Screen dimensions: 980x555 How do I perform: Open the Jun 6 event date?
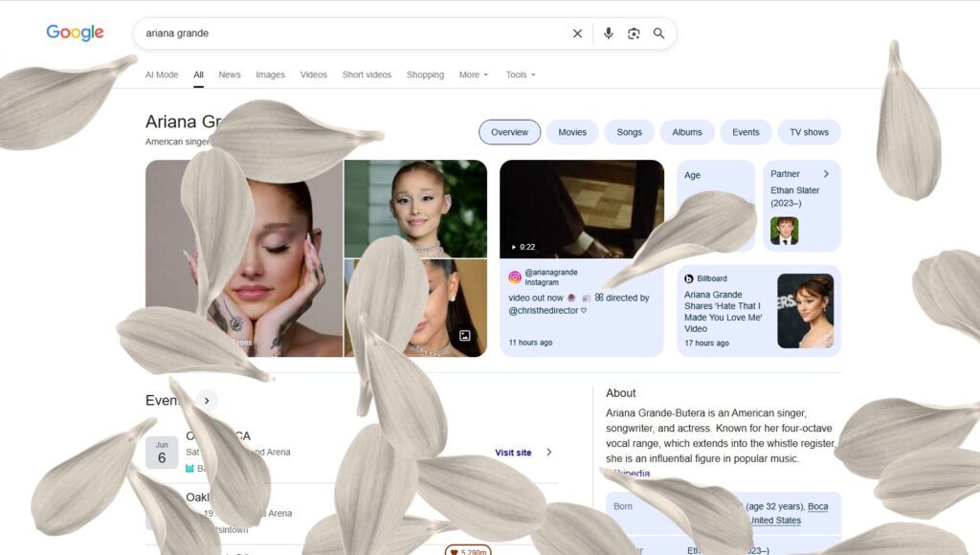pos(162,453)
